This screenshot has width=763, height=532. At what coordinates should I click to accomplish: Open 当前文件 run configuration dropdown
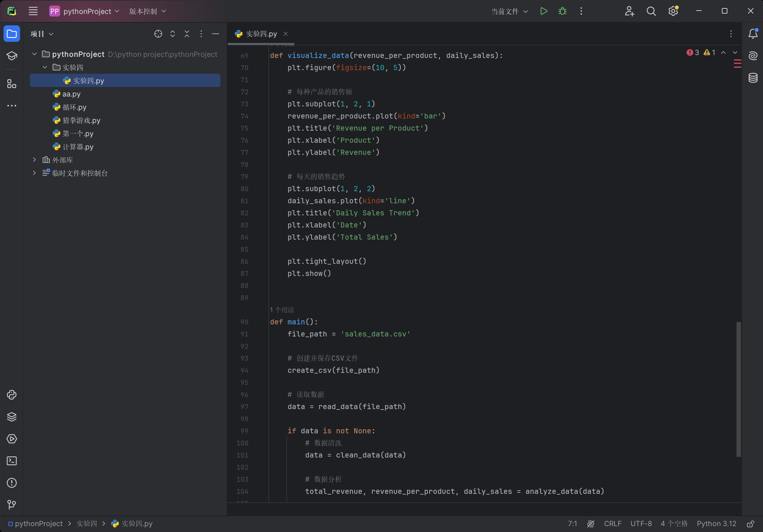click(x=510, y=11)
